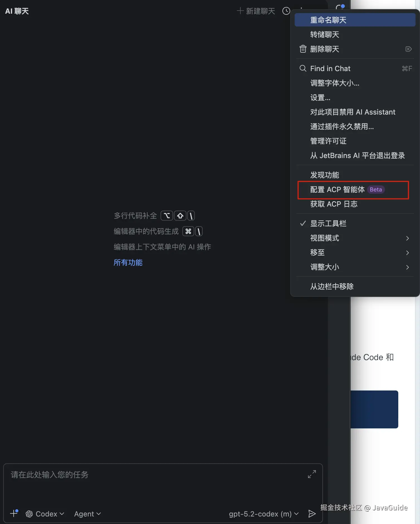Open the 所有功能 link

point(128,263)
